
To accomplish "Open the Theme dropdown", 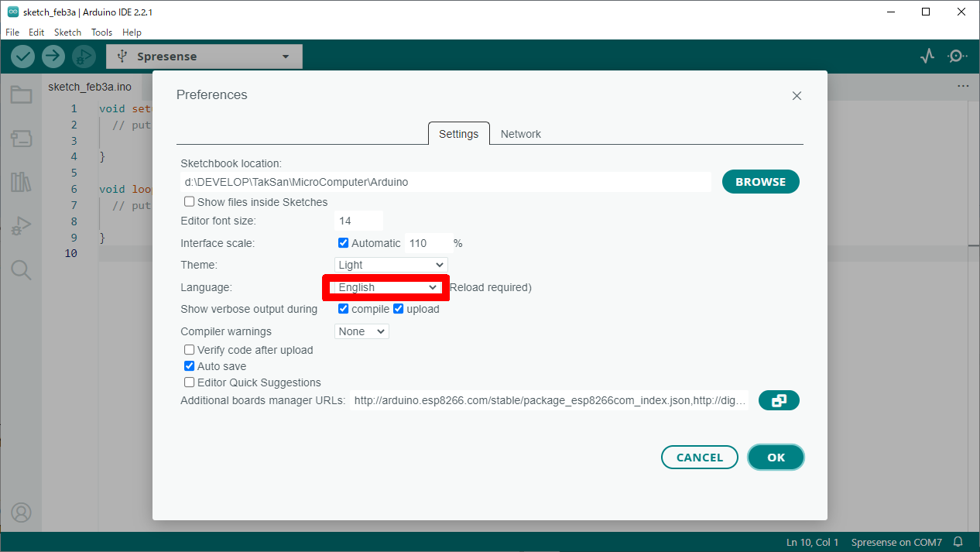I will pyautogui.click(x=391, y=265).
